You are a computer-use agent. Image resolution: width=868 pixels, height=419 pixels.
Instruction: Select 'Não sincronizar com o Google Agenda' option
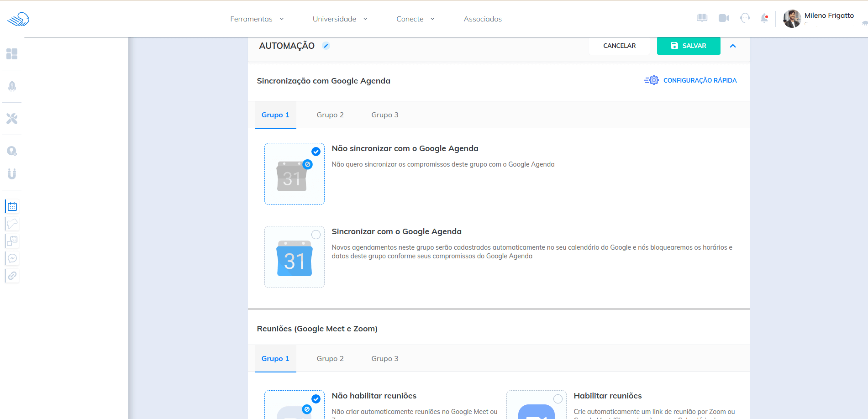[x=316, y=152]
